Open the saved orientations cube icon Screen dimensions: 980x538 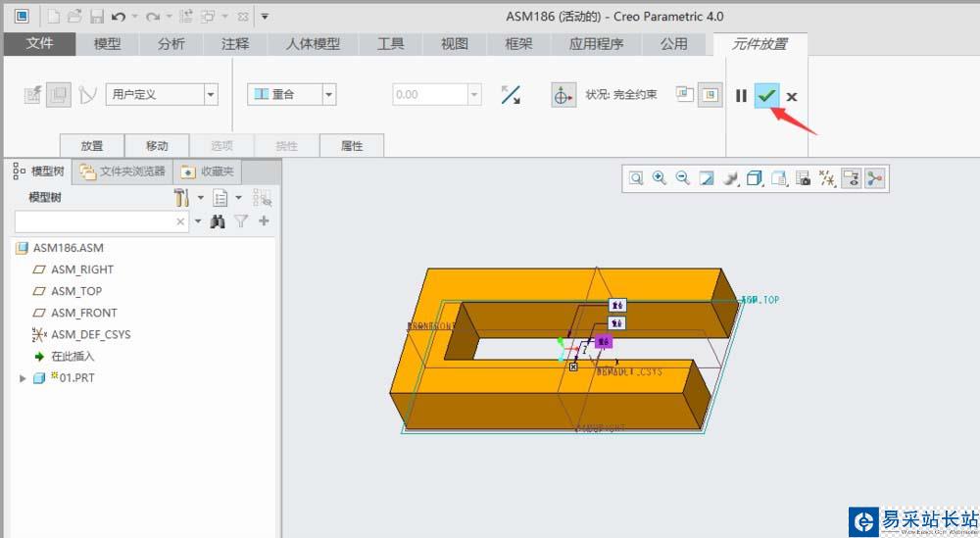755,178
